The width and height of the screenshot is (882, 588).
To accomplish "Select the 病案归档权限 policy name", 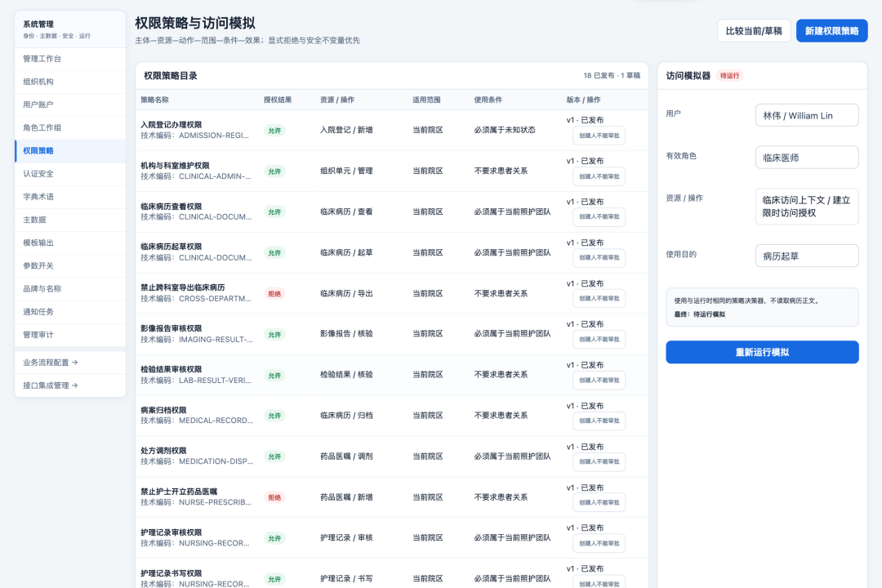I will 163,410.
